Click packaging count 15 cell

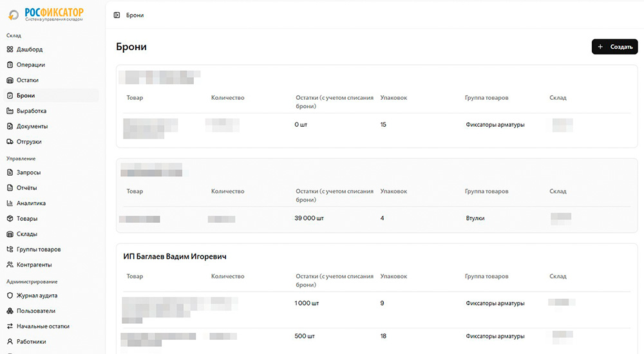point(383,124)
